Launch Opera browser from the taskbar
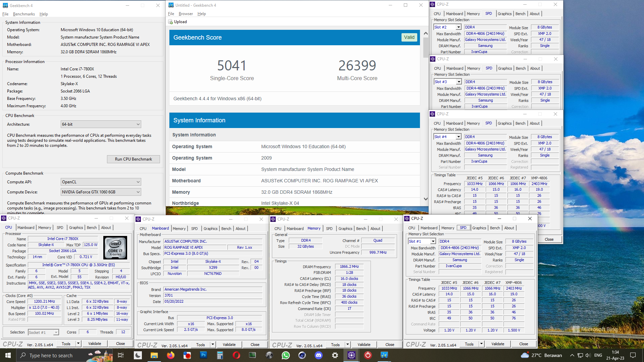 (x=236, y=355)
